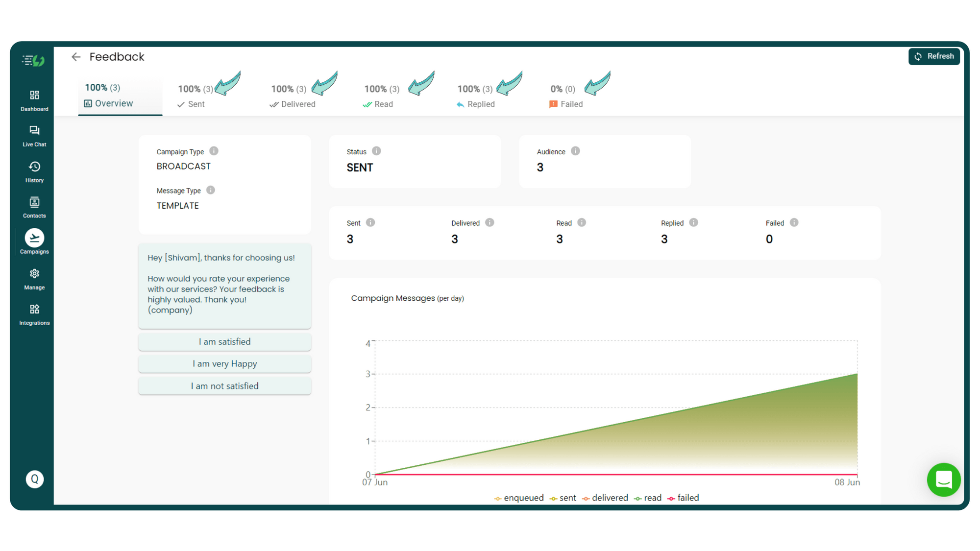Go to Contacts in sidebar

(x=34, y=202)
